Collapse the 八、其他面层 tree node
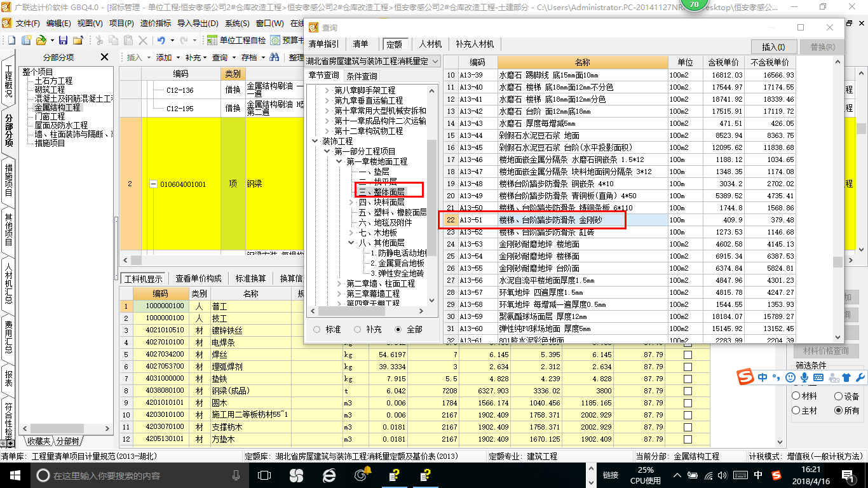 (x=351, y=243)
